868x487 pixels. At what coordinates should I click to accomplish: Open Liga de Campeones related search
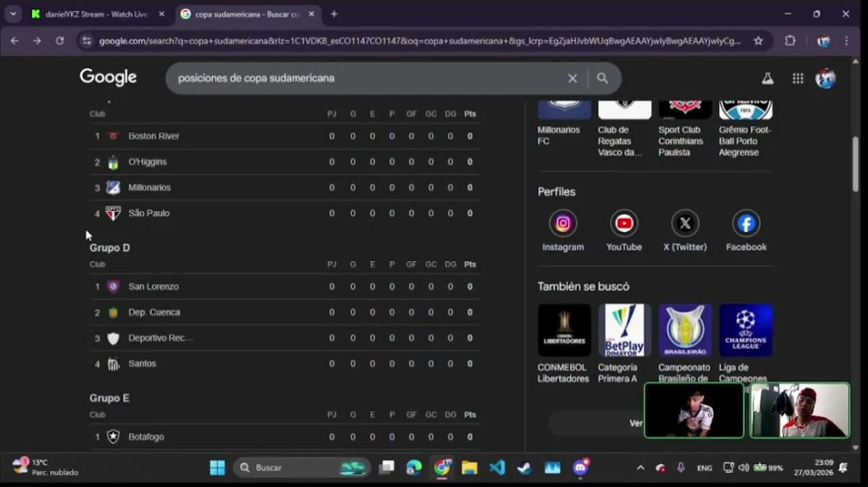coord(746,344)
